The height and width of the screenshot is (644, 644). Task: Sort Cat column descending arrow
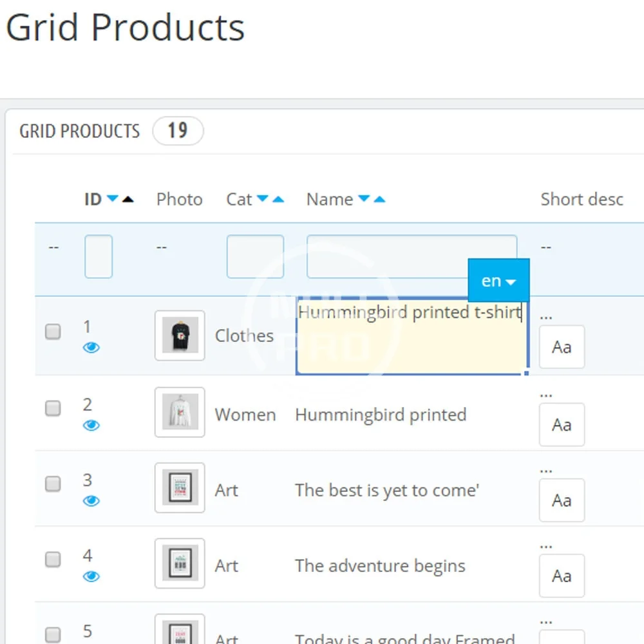[x=262, y=199]
